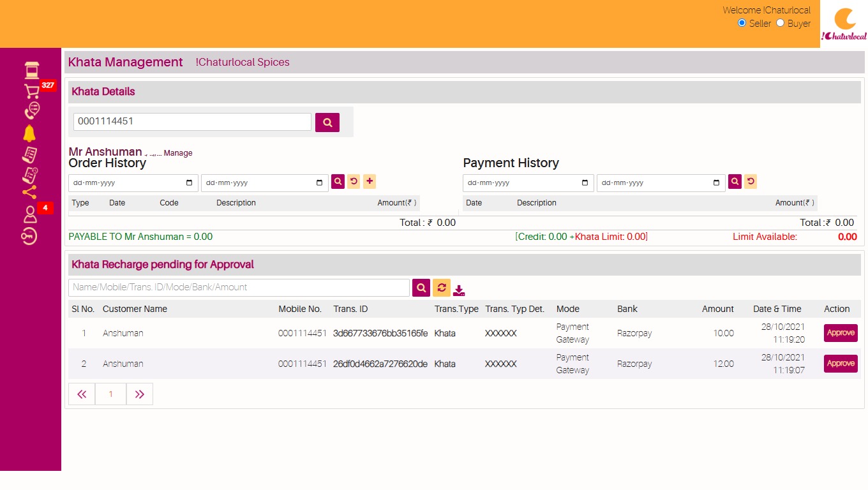Open calendar picker for Order History start date
This screenshot has width=868, height=490.
[190, 183]
